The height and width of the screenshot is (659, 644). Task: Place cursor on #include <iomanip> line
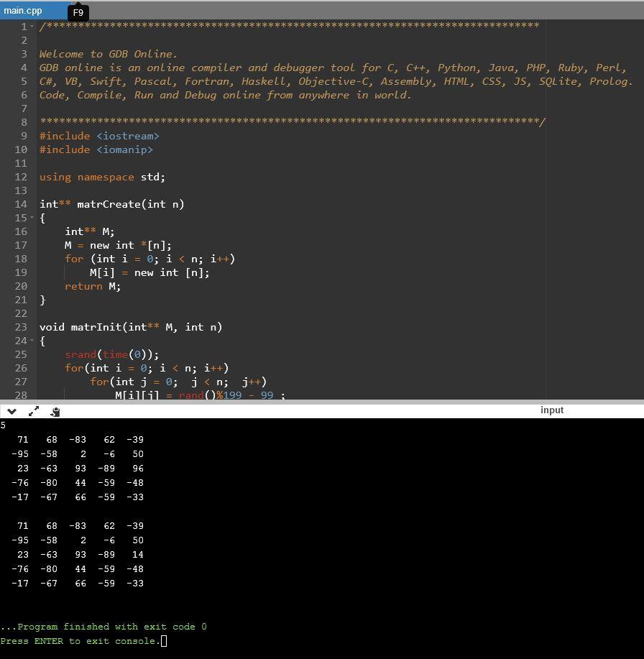[x=96, y=149]
